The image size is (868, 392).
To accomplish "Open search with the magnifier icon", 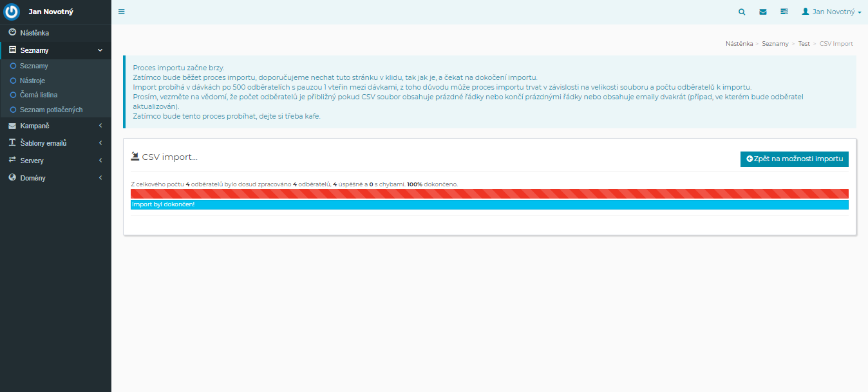I will pyautogui.click(x=742, y=12).
